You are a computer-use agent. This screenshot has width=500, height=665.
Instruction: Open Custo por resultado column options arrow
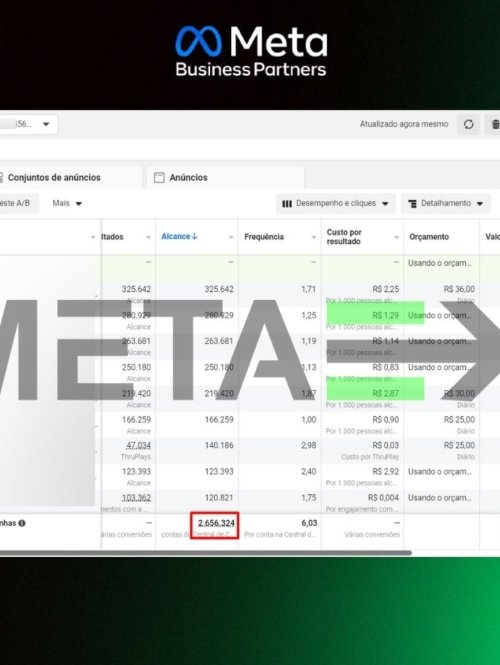(396, 237)
